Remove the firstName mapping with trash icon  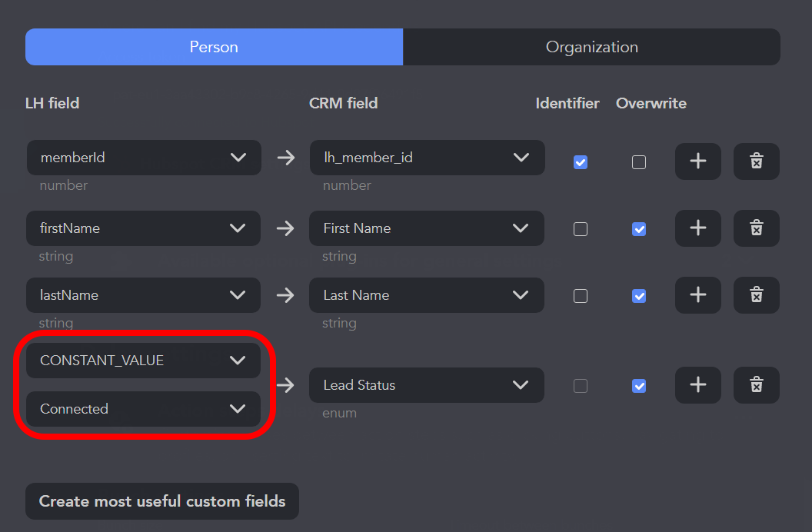(x=756, y=228)
